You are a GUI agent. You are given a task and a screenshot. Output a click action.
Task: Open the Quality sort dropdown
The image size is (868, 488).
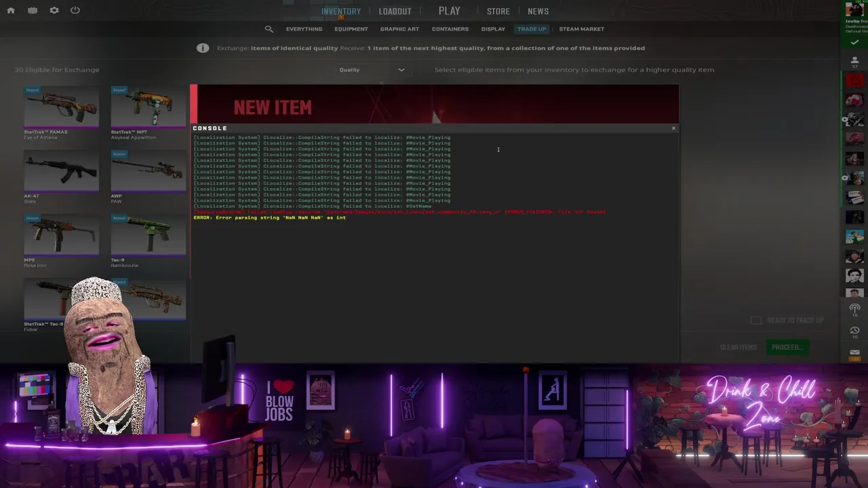tap(372, 70)
